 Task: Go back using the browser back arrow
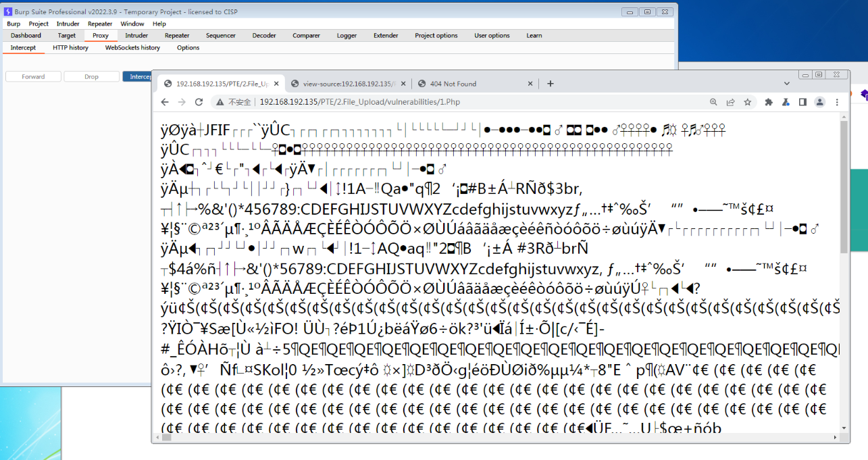pyautogui.click(x=165, y=102)
